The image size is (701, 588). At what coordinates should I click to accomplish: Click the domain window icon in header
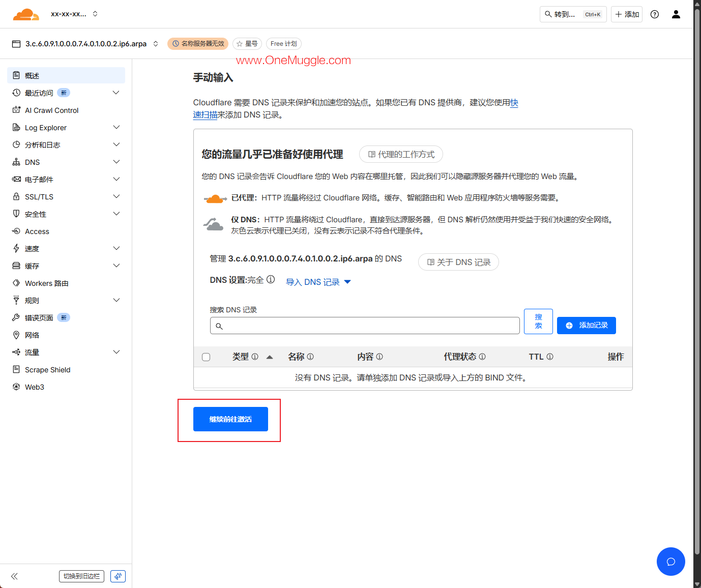point(17,44)
